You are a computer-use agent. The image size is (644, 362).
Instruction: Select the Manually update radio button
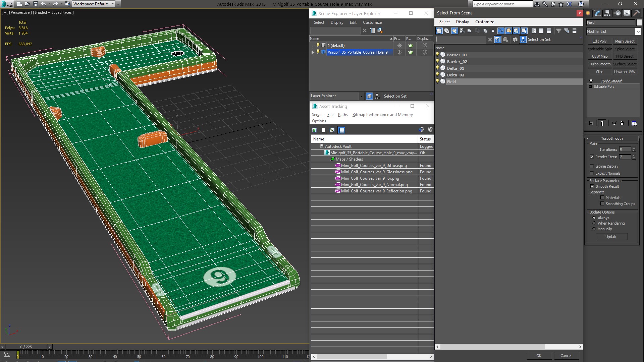pyautogui.click(x=594, y=229)
